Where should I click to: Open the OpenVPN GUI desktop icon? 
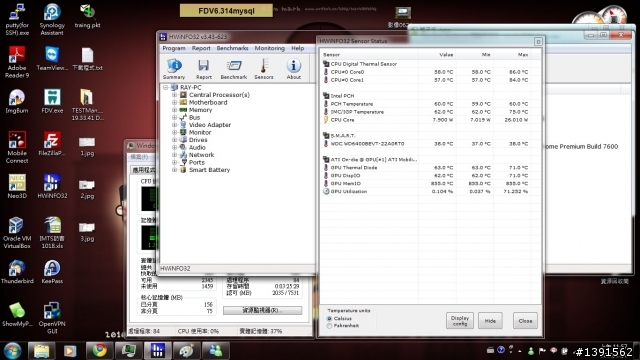[x=52, y=318]
